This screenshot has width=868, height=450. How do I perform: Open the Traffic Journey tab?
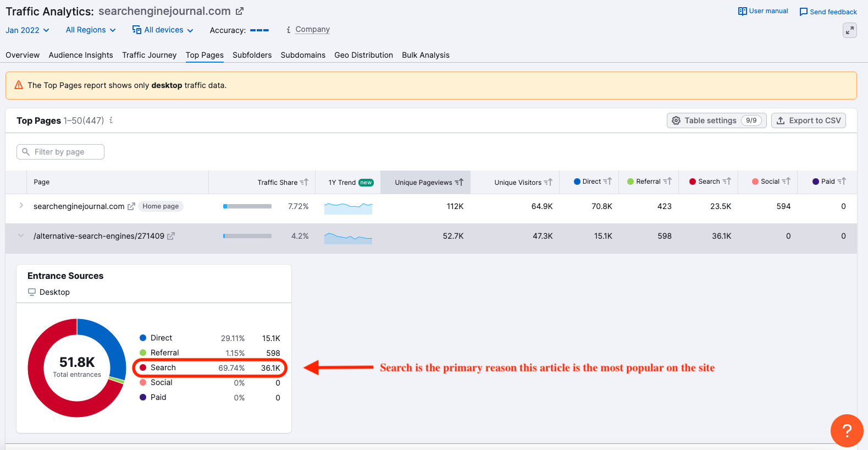(x=150, y=55)
